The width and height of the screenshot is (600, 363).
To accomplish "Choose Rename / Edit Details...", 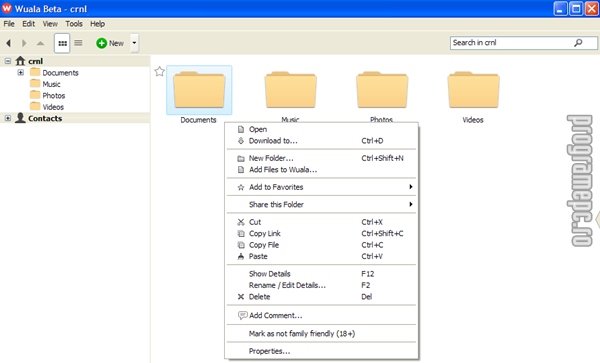I will coord(321,285).
